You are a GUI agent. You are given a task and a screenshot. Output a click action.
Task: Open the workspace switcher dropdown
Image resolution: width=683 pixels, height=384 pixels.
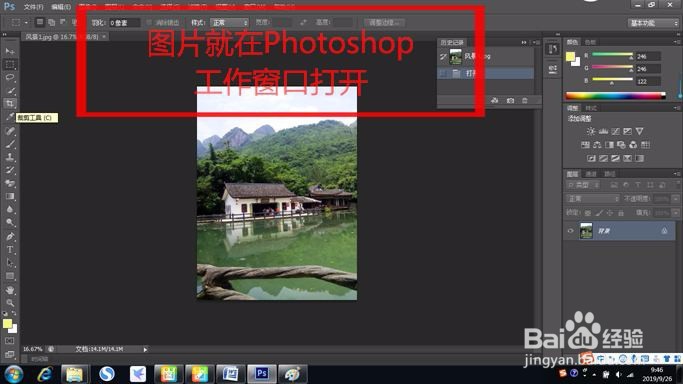pyautogui.click(x=653, y=23)
